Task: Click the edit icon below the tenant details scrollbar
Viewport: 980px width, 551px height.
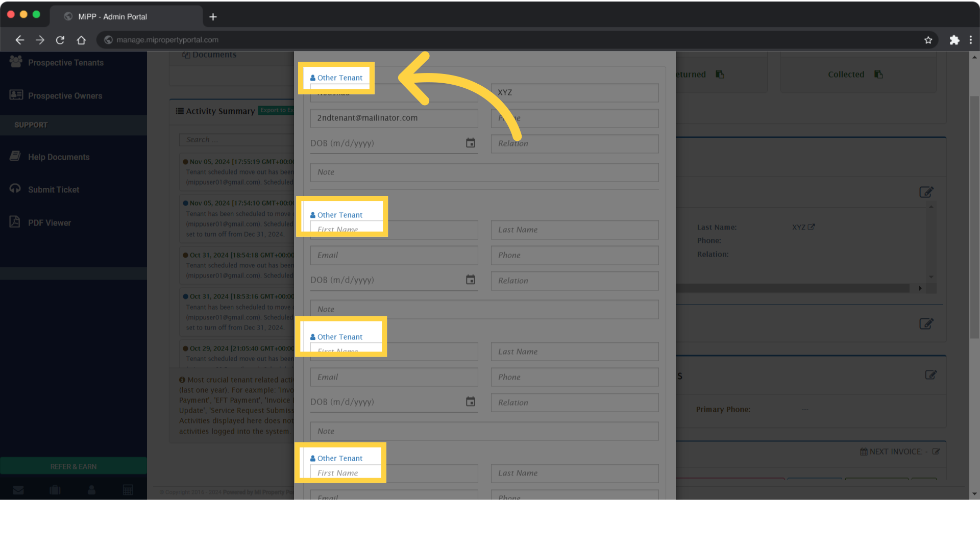Action: [926, 323]
